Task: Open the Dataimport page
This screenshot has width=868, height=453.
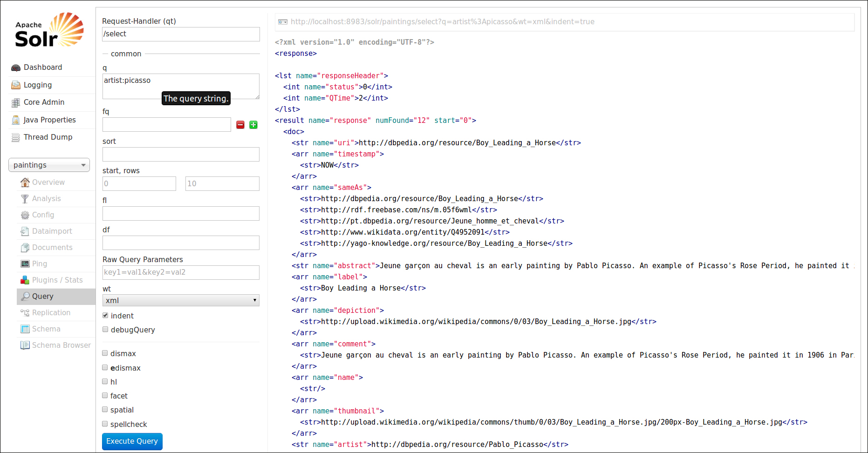Action: (x=52, y=231)
